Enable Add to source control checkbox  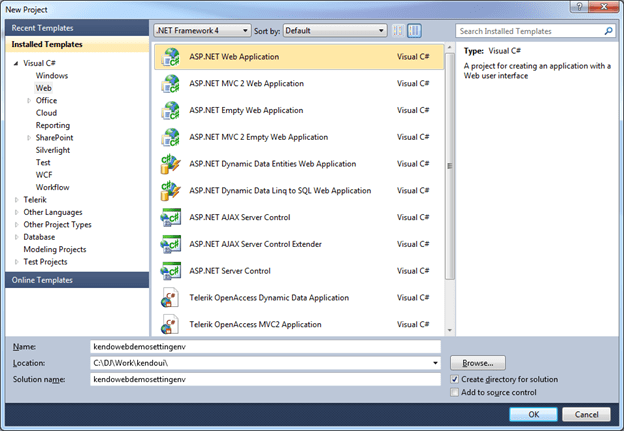(x=456, y=393)
